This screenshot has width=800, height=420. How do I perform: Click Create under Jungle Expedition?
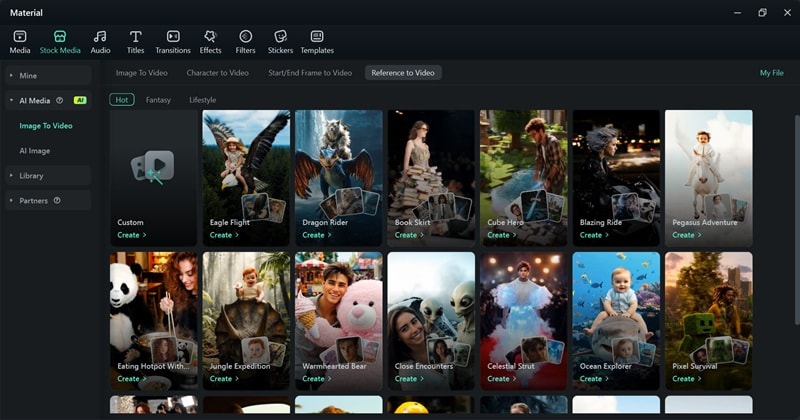click(224, 379)
